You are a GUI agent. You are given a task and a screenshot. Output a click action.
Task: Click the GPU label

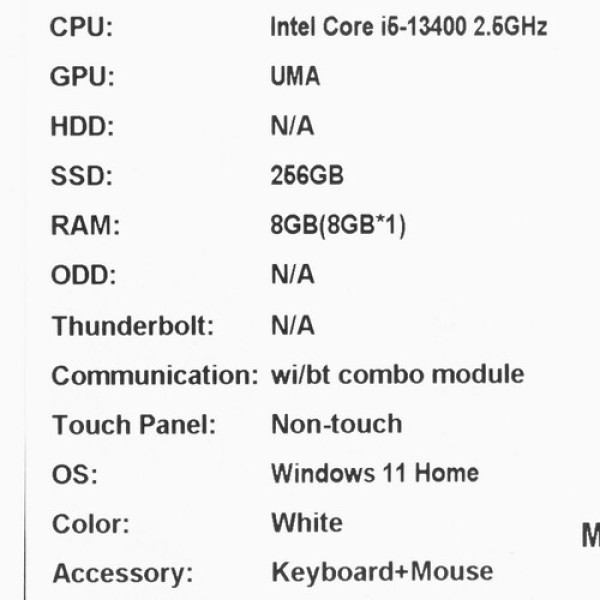[82, 77]
